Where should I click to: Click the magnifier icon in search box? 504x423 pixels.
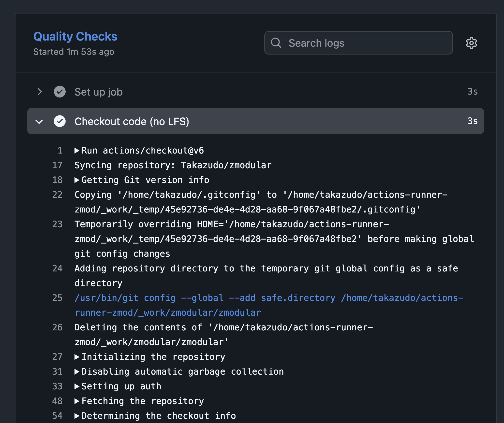[276, 43]
